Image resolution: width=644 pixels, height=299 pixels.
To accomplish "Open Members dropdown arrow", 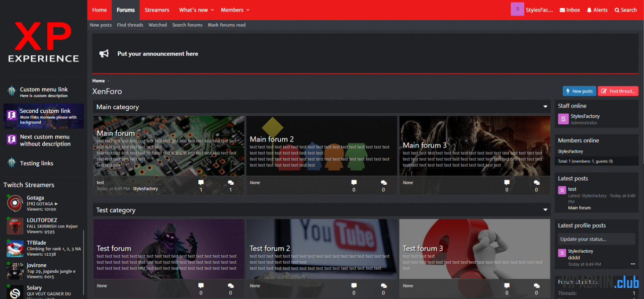I will [x=248, y=10].
